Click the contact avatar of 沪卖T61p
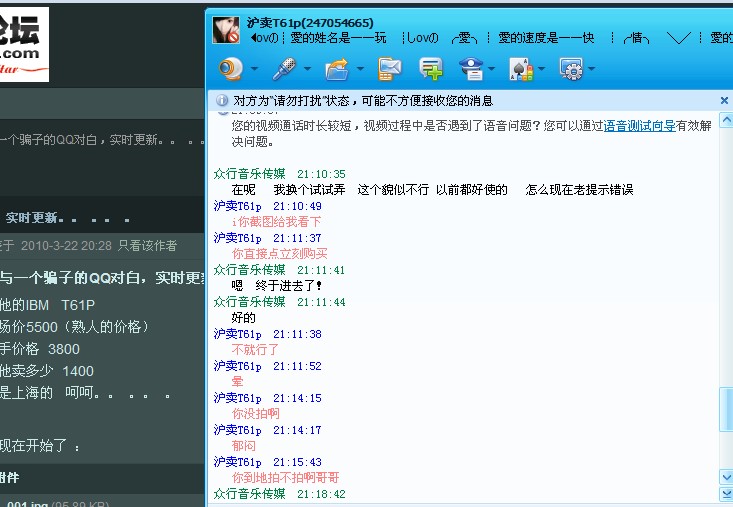The height and width of the screenshot is (507, 733). pyautogui.click(x=227, y=30)
